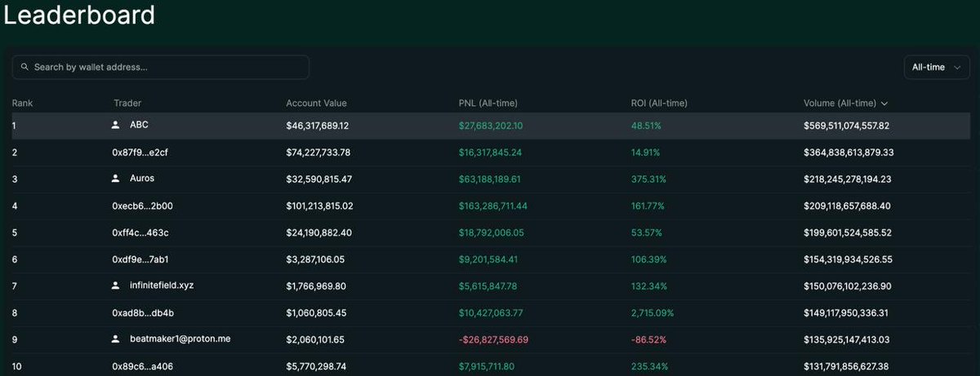The width and height of the screenshot is (980, 376).
Task: Click account value $24,190,882.40
Action: pyautogui.click(x=318, y=232)
